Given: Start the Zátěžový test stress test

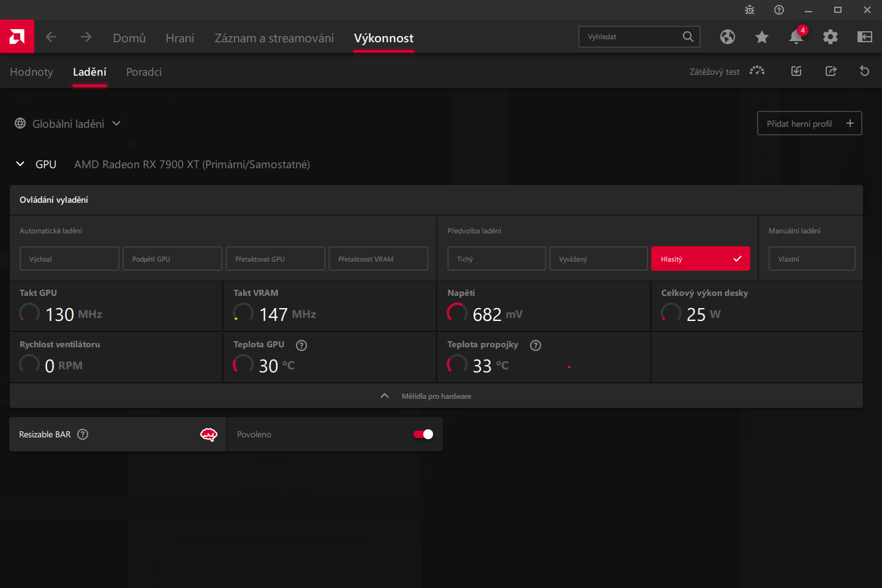Looking at the screenshot, I should click(x=727, y=72).
